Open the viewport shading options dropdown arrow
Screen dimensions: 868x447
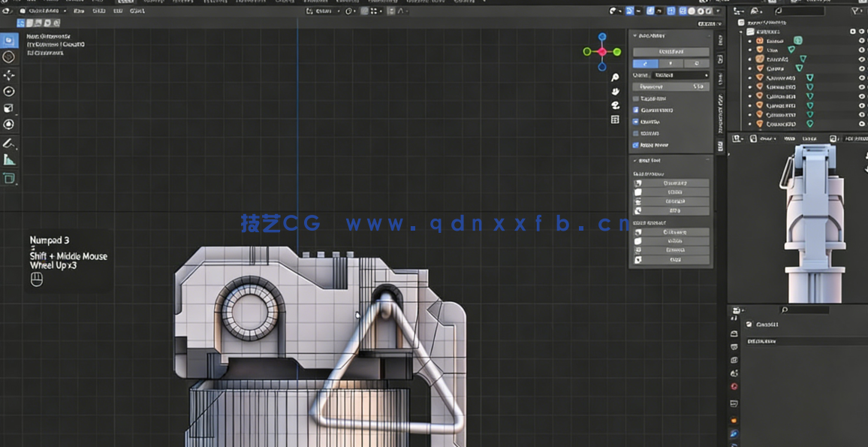[718, 11]
